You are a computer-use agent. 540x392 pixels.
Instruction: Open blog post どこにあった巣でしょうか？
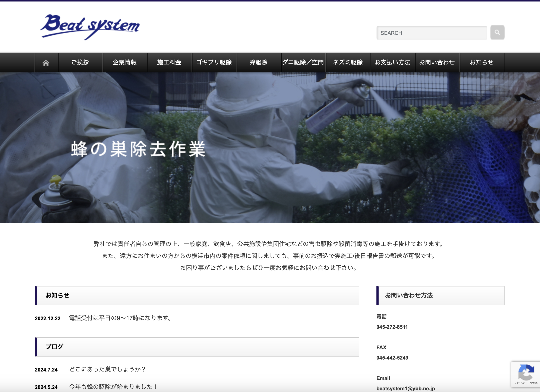pos(107,369)
